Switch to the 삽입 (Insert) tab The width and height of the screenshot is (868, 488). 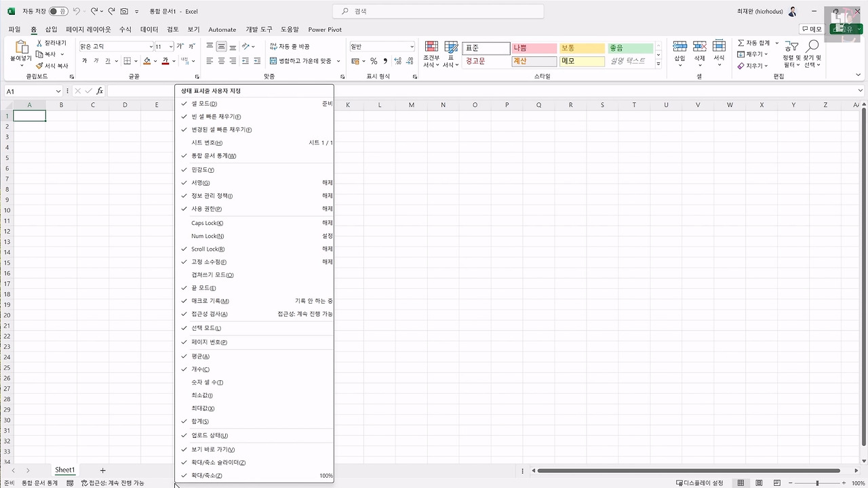click(51, 29)
